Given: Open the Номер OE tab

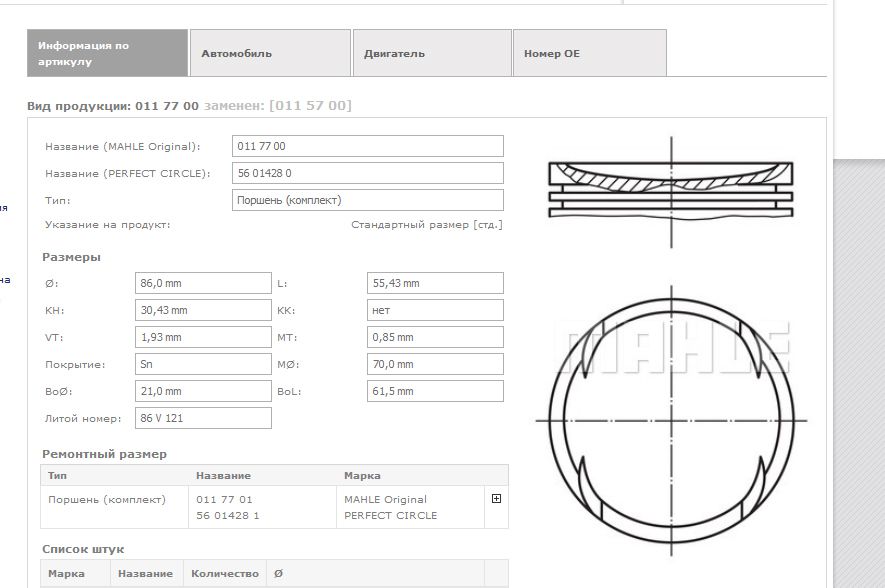Looking at the screenshot, I should [590, 53].
